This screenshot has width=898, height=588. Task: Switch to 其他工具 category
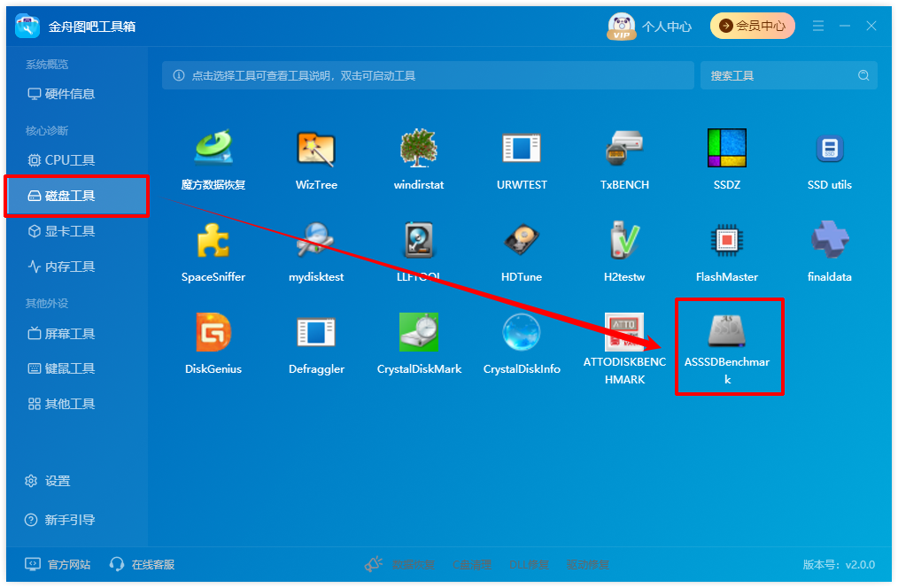[61, 404]
